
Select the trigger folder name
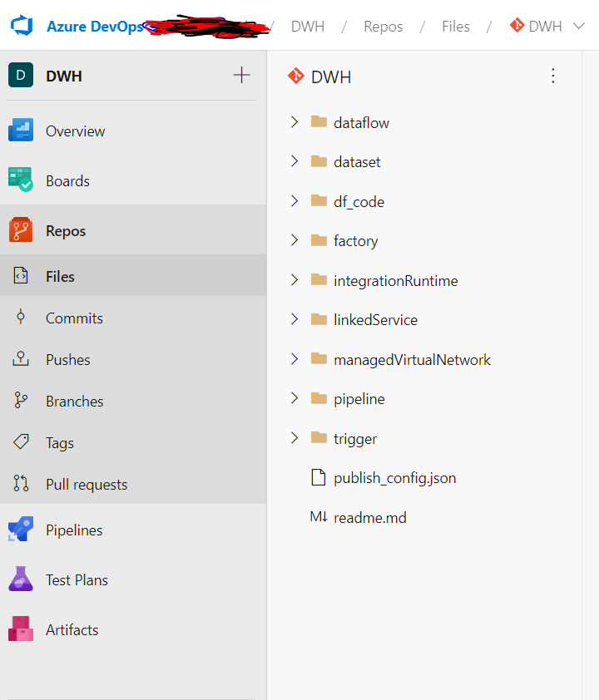tap(355, 439)
